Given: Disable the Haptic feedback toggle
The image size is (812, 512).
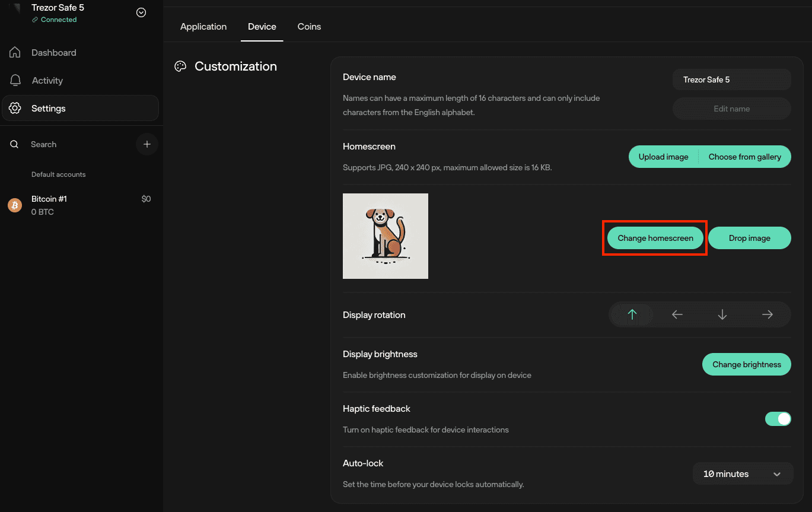Looking at the screenshot, I should (778, 419).
